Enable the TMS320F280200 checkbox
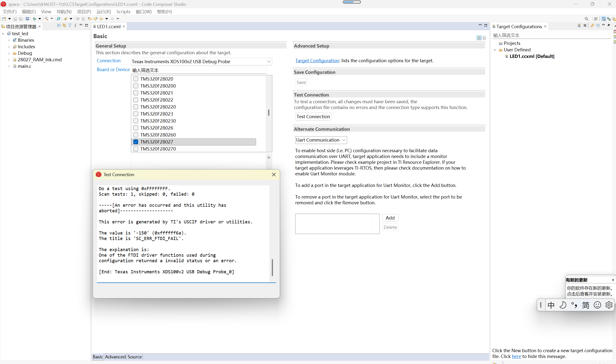The width and height of the screenshot is (616, 364). click(136, 86)
